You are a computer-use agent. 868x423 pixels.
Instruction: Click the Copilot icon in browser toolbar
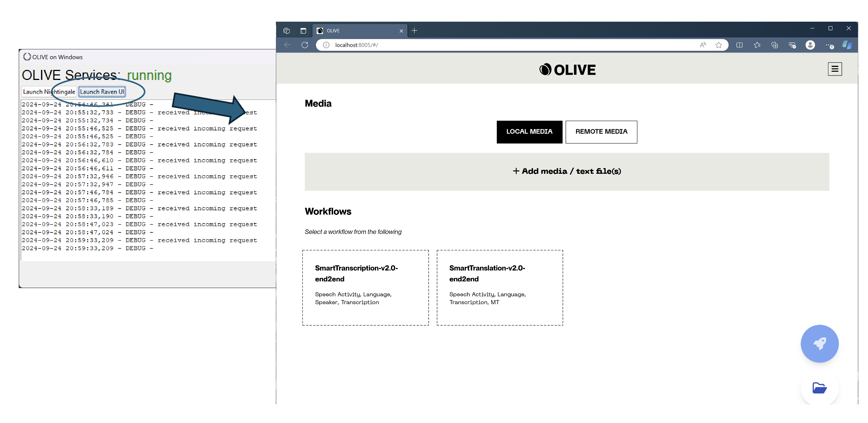[846, 45]
